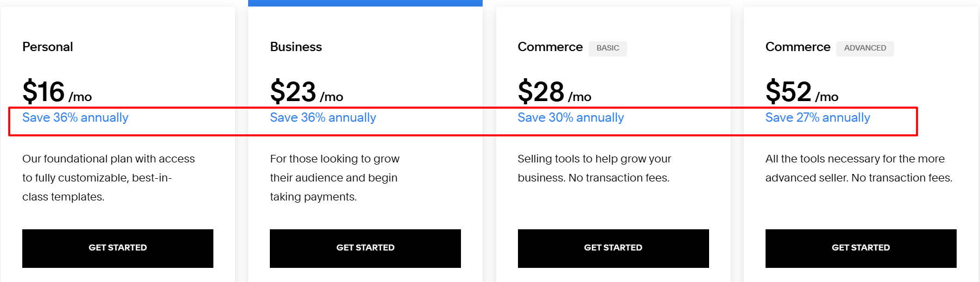Click the Personal plan's foundational plan description

point(108,178)
